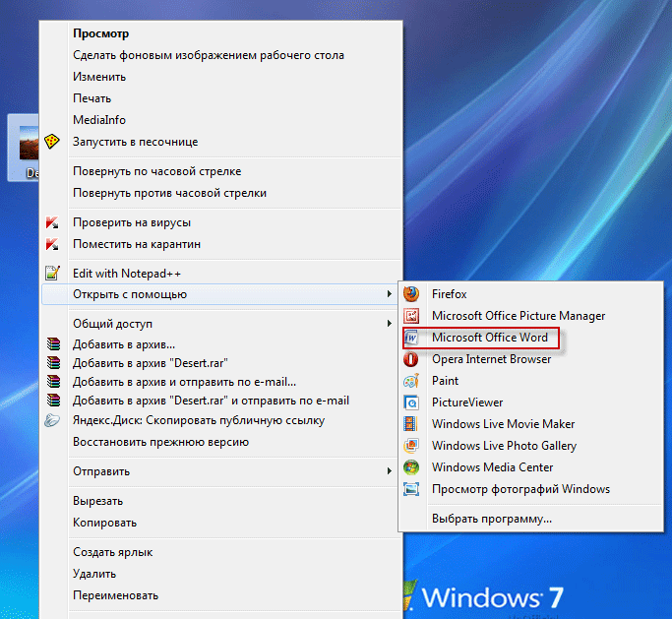Click the Windows Live Photo Gallery icon
The image size is (672, 619).
click(411, 446)
